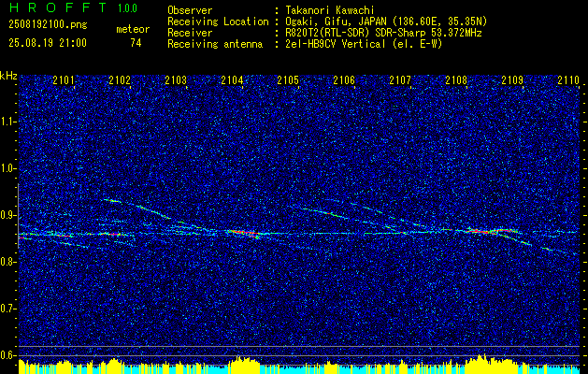Click the 2106 time marker
Viewport: 588px width, 374px height.
(344, 80)
